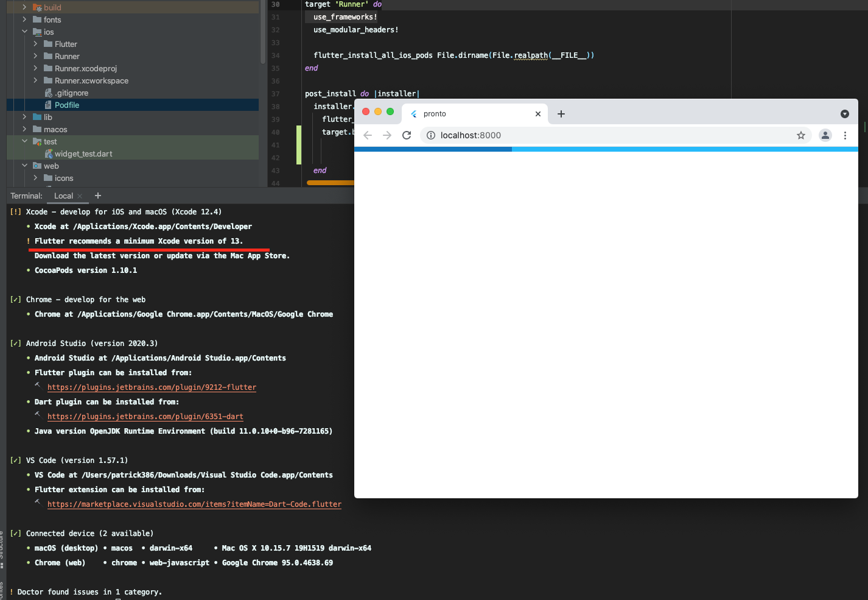Screen dimensions: 868x600
Task: Reload the localhost:8000 page in Chrome
Action: [407, 135]
